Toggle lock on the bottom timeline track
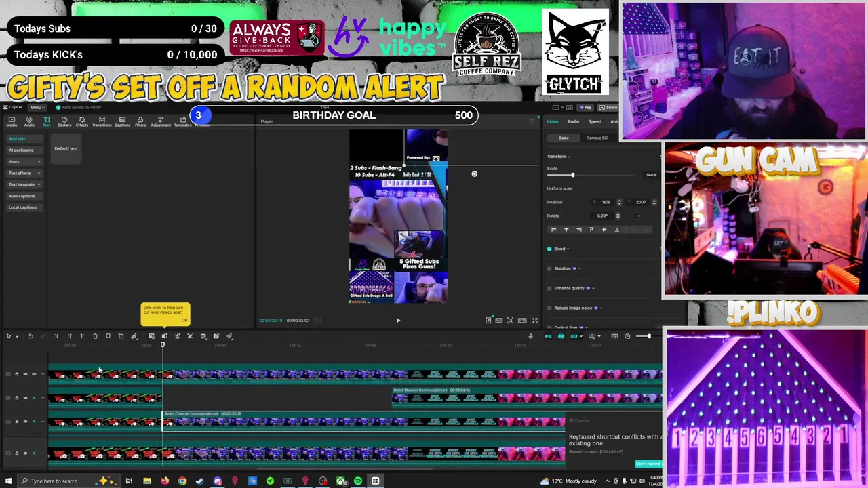868x488 pixels. point(17,453)
